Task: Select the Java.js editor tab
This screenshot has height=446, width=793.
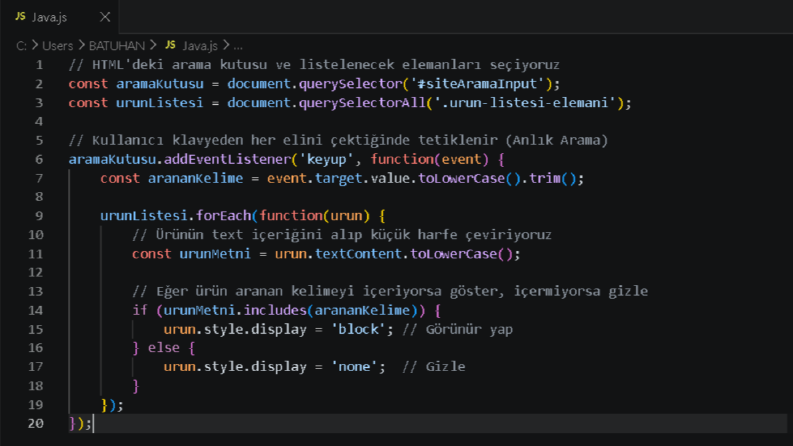Action: coord(59,17)
